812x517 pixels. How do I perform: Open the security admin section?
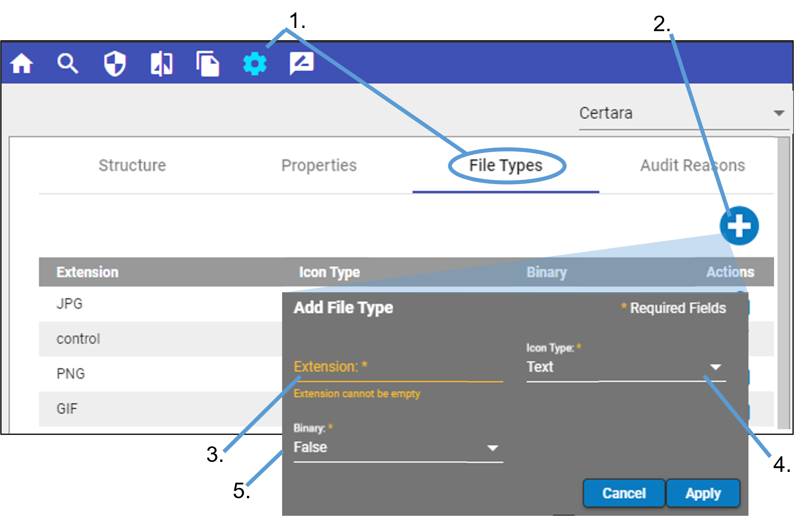pyautogui.click(x=114, y=63)
